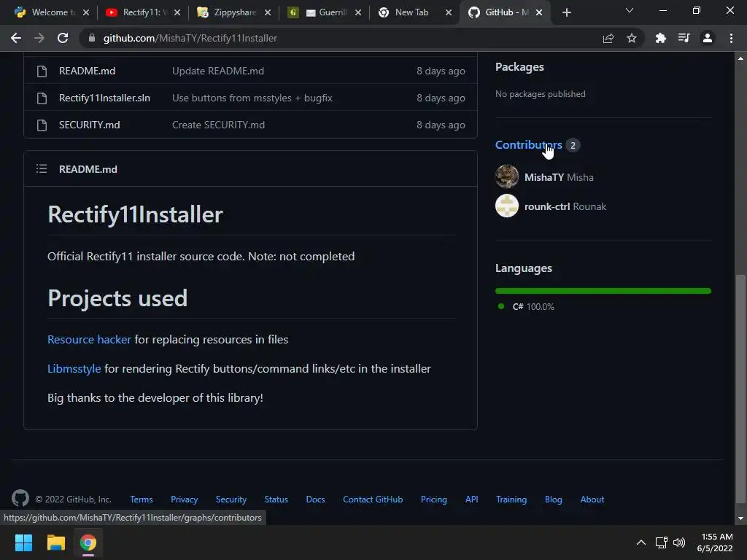Close the Welcome tab
Viewport: 747px width, 560px height.
pyautogui.click(x=86, y=13)
